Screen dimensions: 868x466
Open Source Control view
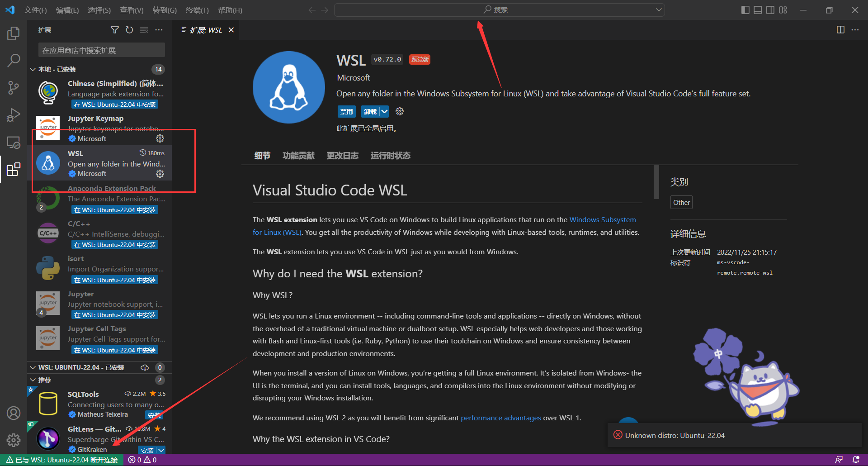tap(14, 87)
